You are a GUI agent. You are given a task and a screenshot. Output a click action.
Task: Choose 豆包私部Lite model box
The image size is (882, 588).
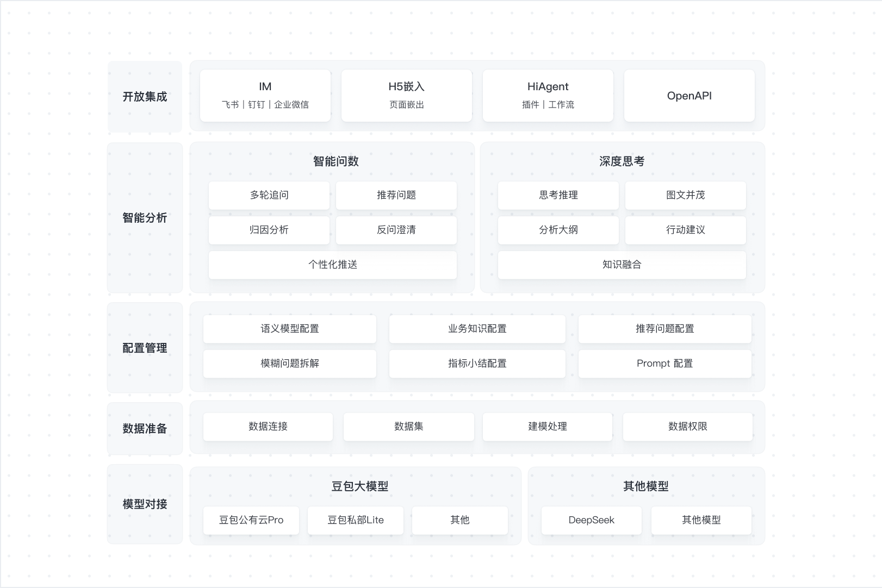point(356,520)
